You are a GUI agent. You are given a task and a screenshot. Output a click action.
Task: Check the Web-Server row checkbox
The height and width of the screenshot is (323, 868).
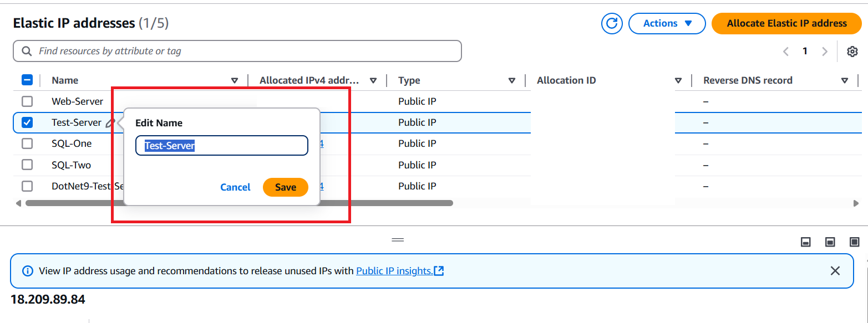tap(27, 101)
